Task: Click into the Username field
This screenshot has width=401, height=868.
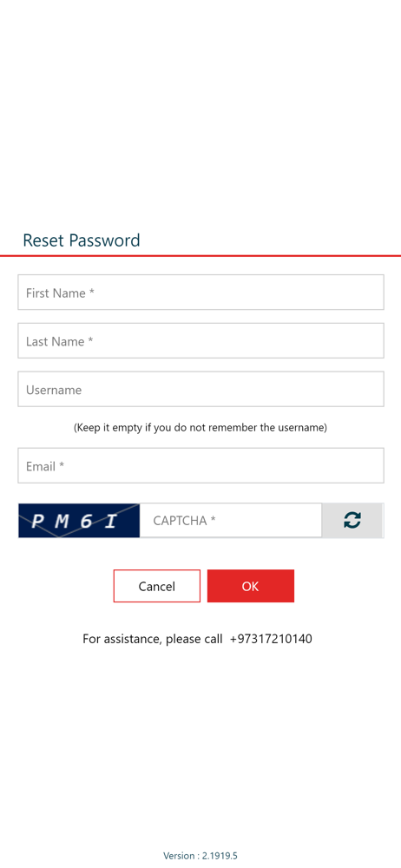Action: tap(200, 389)
